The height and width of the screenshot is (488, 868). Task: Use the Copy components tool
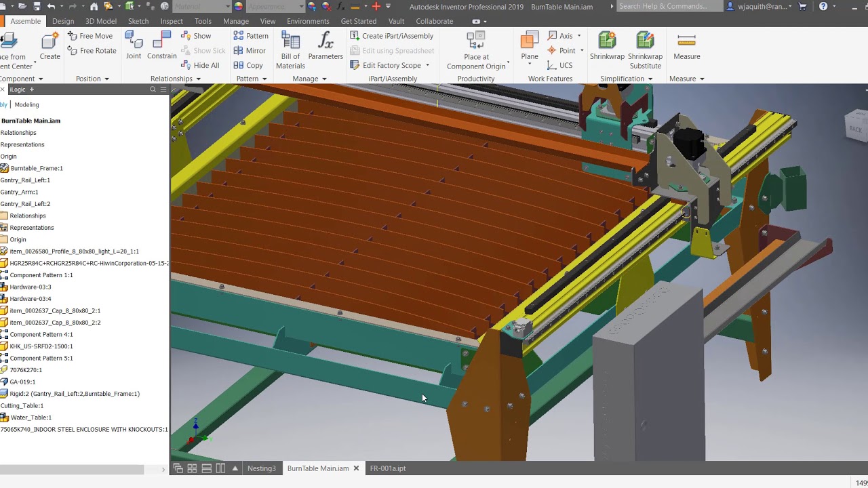click(x=248, y=66)
